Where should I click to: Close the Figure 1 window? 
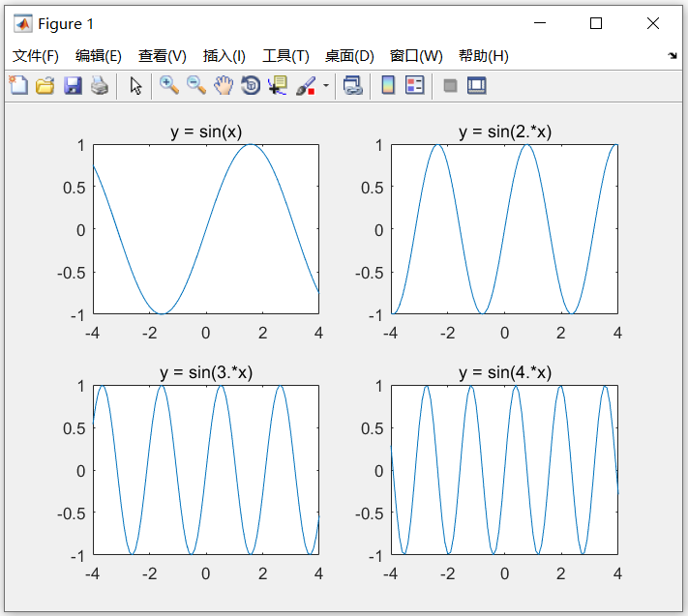tap(653, 23)
